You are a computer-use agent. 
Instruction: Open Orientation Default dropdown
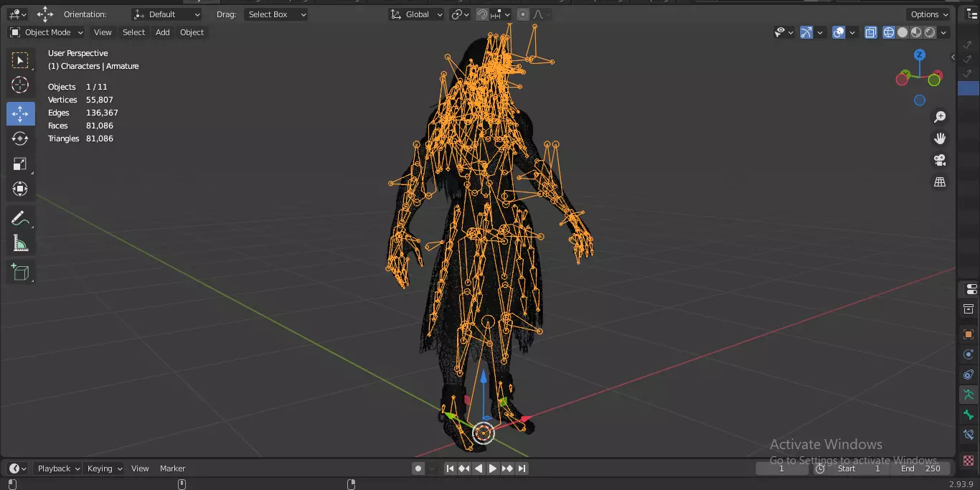pos(166,14)
